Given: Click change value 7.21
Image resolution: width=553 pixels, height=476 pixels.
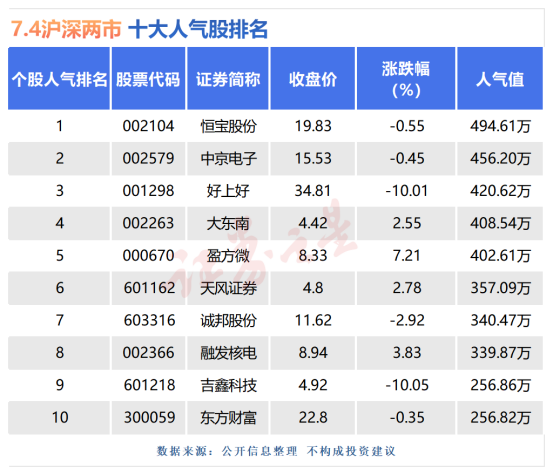Looking at the screenshot, I should 407,256.
